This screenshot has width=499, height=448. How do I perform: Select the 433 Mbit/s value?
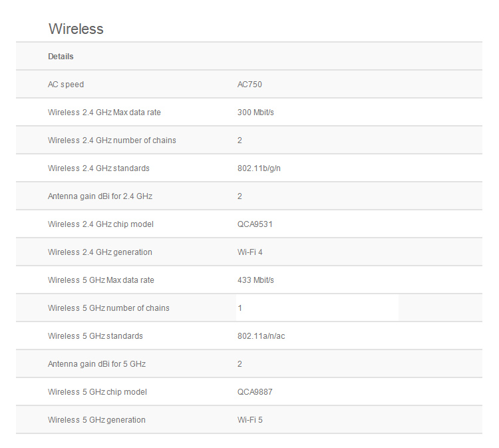(255, 280)
